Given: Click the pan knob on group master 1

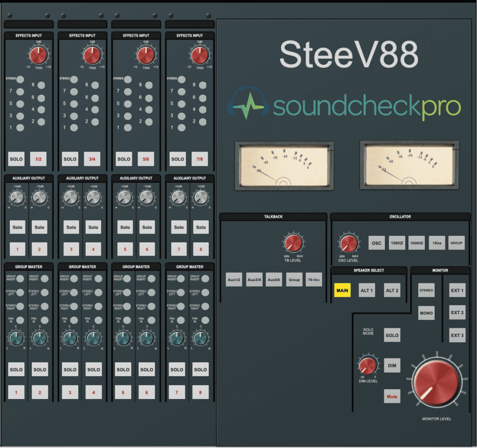Looking at the screenshot, I should [x=16, y=338].
